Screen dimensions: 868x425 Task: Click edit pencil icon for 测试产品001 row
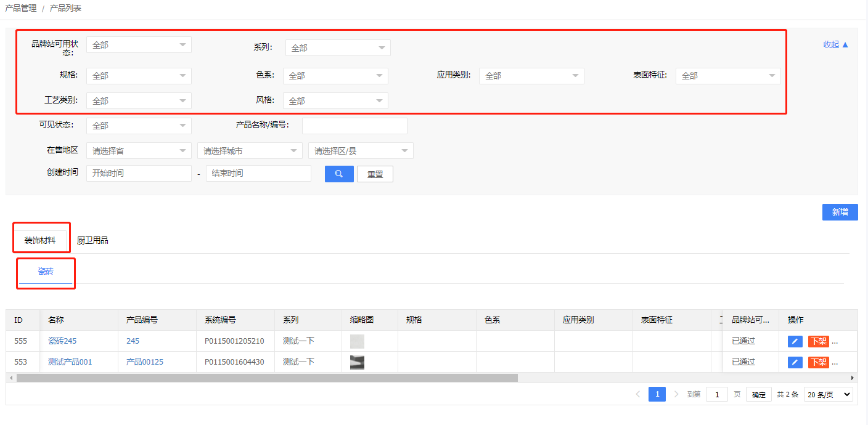tap(795, 362)
